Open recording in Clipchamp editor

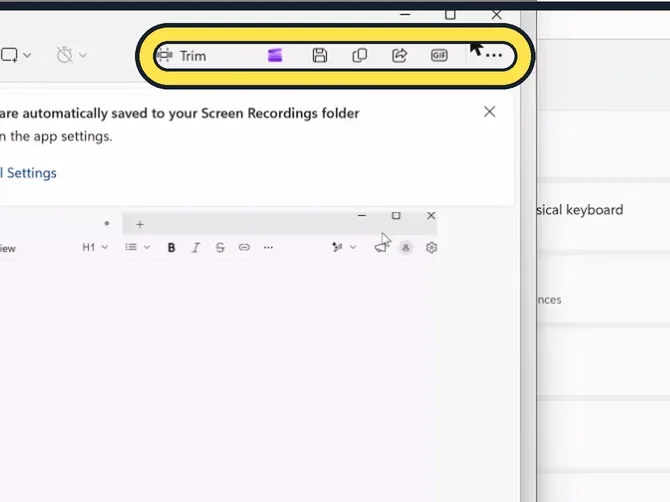tap(275, 56)
